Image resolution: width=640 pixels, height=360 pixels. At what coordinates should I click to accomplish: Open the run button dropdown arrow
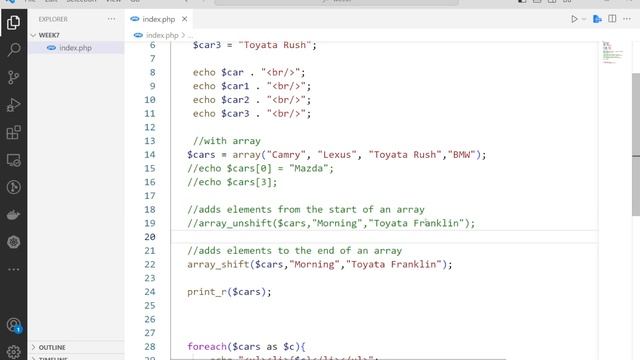point(584,19)
